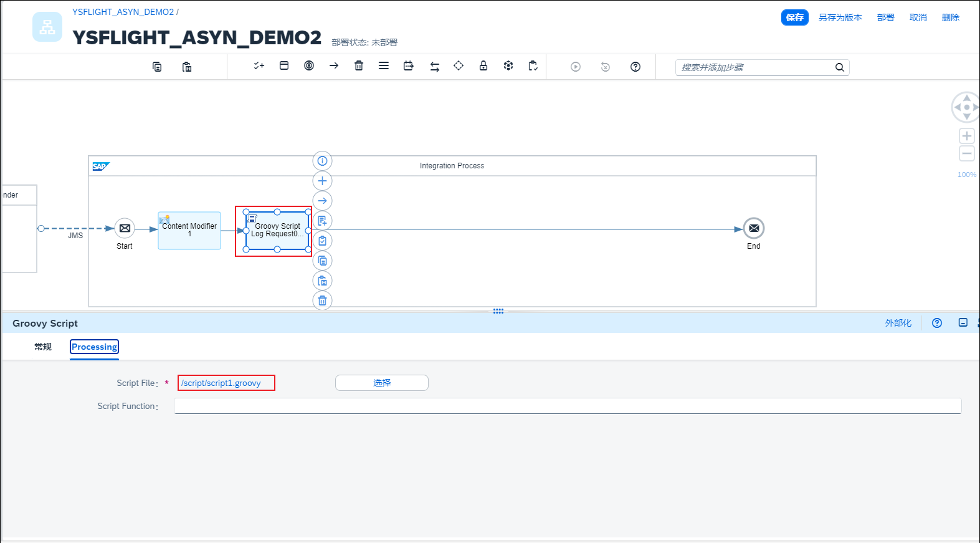Click the Persistence cube icon
The width and height of the screenshot is (980, 543).
(x=508, y=66)
